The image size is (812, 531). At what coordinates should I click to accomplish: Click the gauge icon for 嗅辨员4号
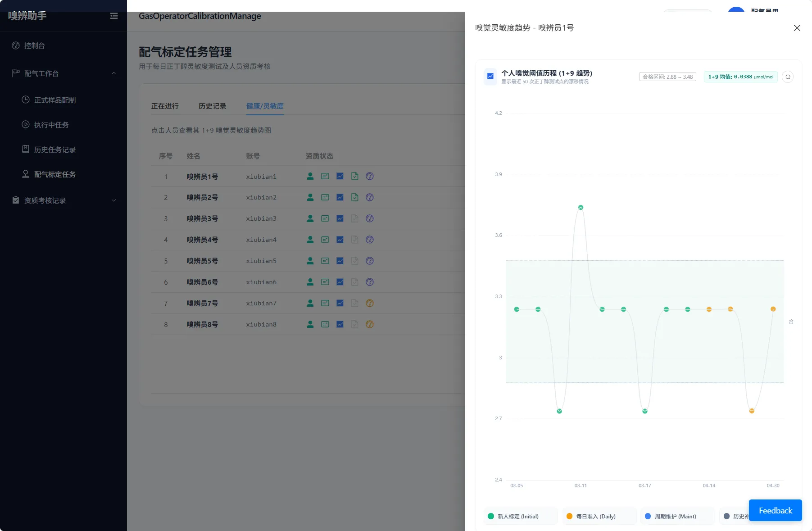point(370,240)
